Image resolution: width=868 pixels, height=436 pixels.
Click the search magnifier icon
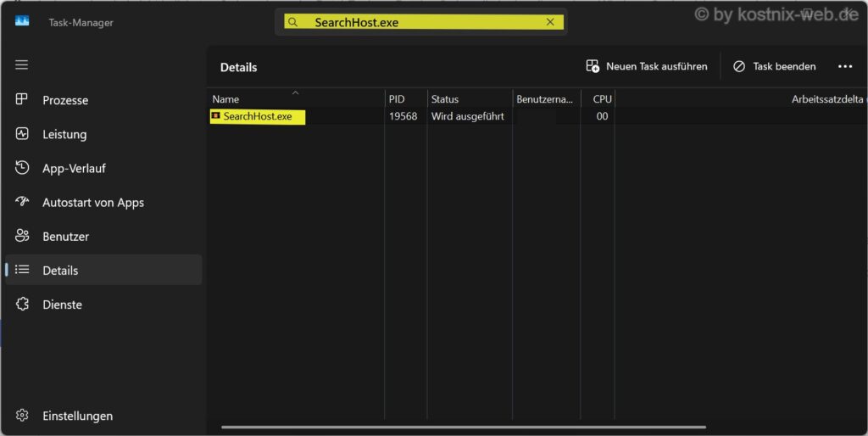[x=292, y=22]
